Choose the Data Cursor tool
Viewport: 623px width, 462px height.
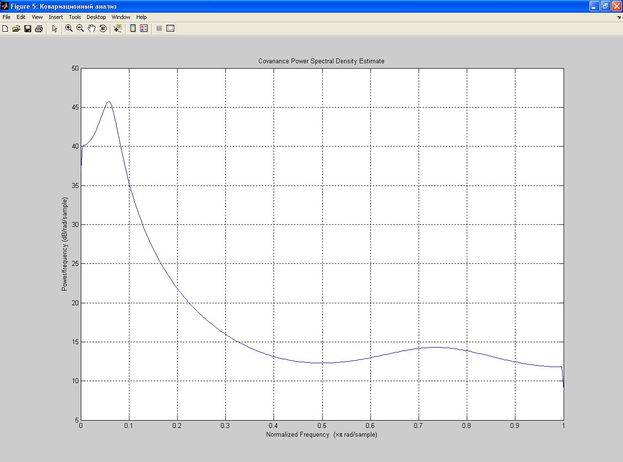pos(117,29)
